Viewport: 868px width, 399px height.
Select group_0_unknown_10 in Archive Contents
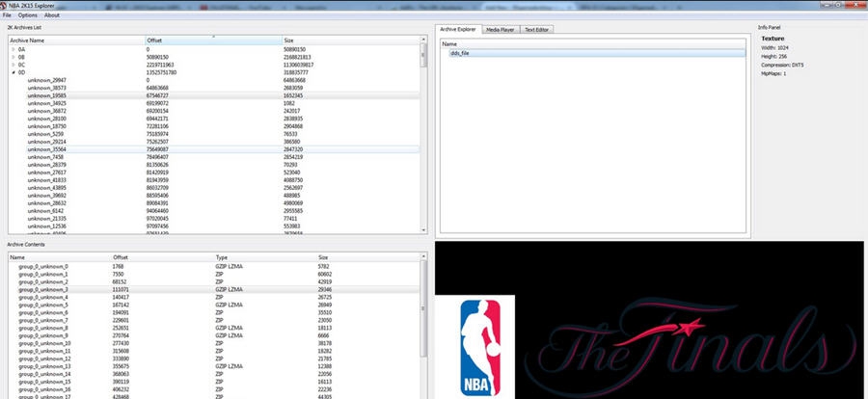tap(44, 344)
